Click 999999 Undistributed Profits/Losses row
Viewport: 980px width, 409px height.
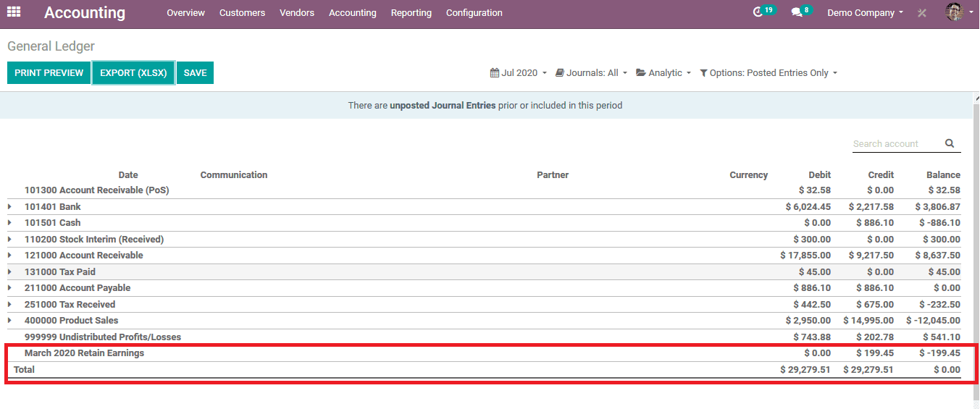484,337
